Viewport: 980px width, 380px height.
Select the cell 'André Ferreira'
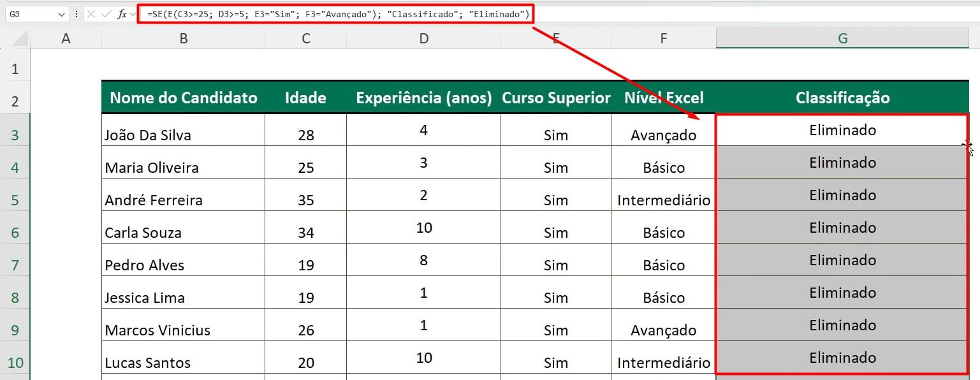tap(183, 195)
